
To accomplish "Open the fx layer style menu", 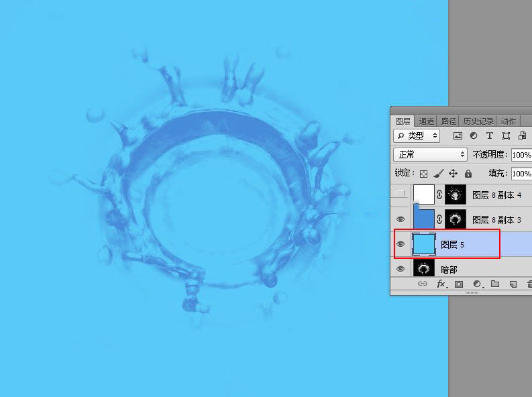I will pos(441,284).
